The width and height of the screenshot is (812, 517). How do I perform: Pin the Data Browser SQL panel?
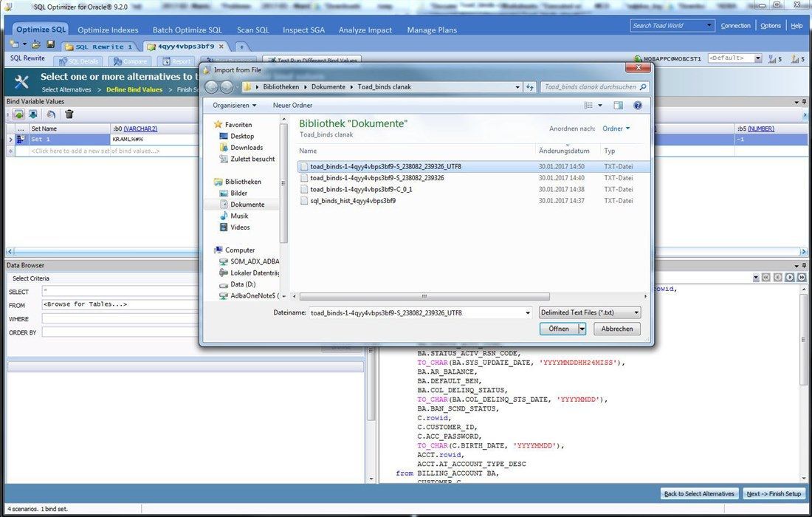(804, 265)
